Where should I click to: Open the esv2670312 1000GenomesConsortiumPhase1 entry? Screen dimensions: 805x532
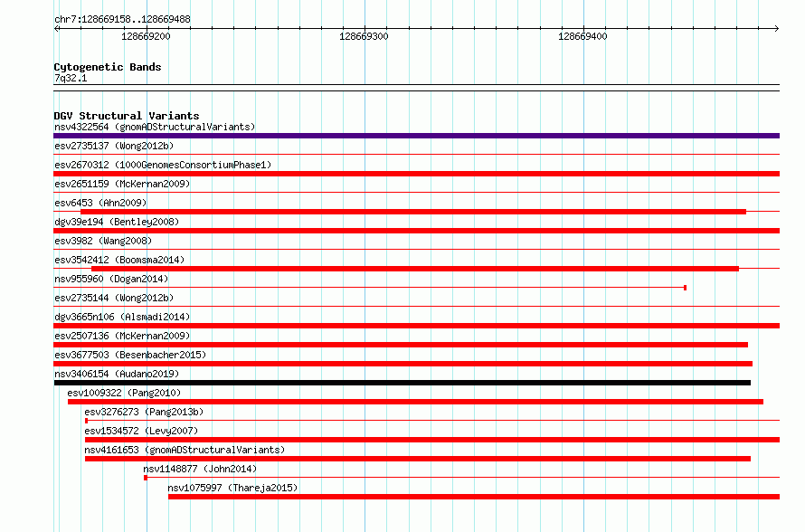click(163, 165)
